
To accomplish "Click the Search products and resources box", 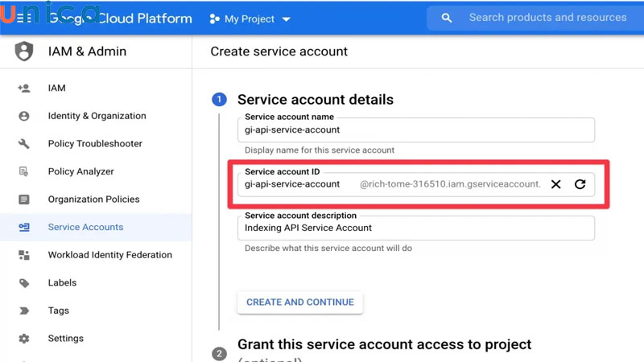I will pos(547,18).
